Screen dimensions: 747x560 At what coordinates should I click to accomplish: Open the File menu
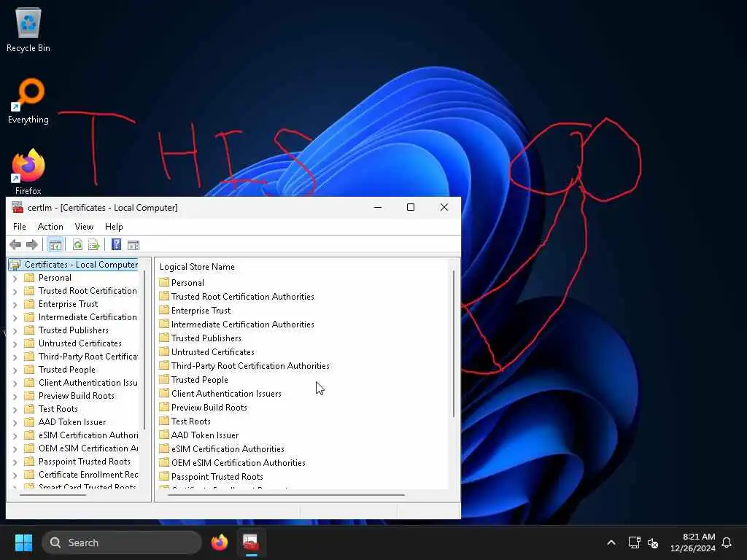click(x=20, y=227)
